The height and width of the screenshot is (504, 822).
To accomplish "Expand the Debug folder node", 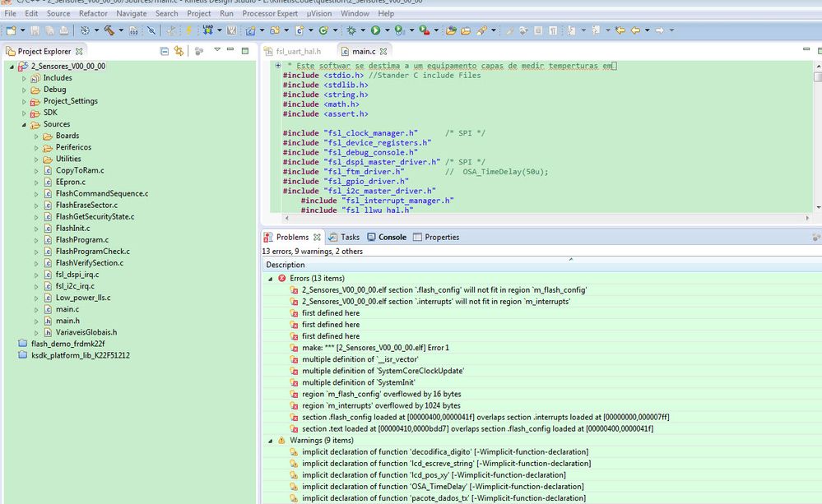I will click(24, 90).
